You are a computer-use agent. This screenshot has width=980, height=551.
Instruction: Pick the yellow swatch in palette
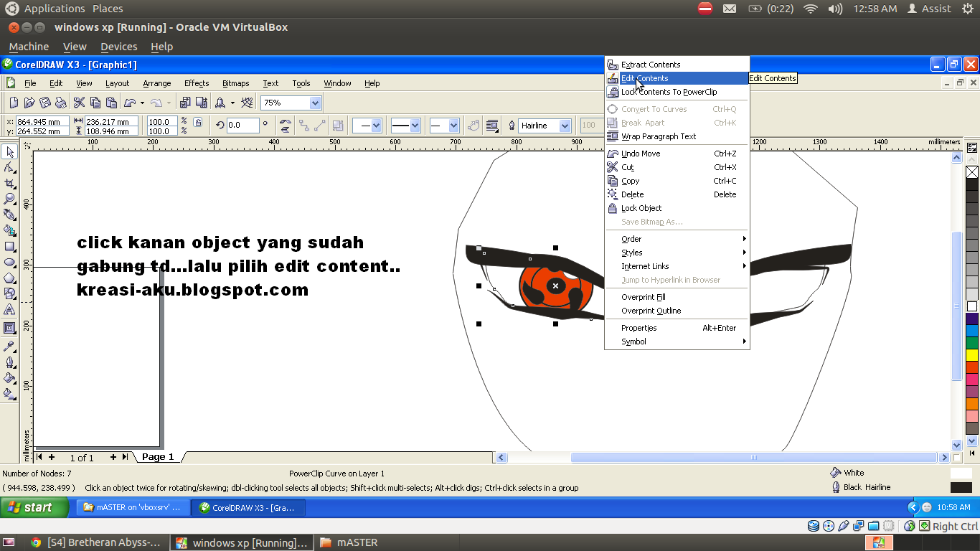972,354
